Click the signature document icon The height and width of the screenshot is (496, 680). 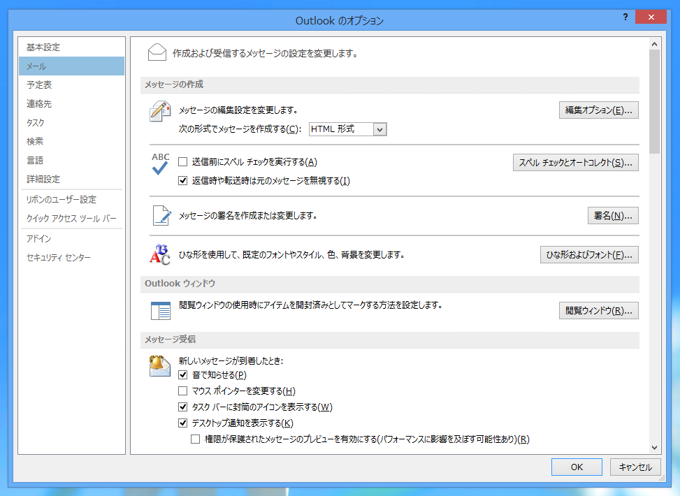[x=162, y=215]
